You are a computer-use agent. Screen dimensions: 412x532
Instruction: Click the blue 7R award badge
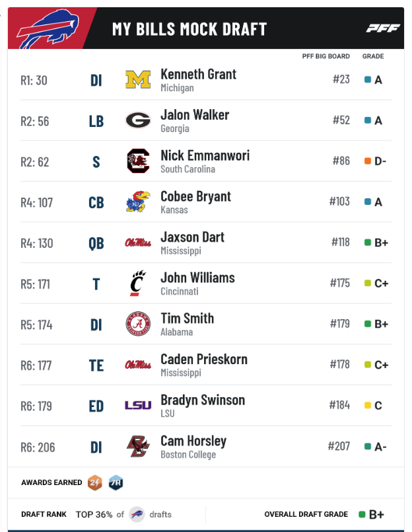pos(116,482)
